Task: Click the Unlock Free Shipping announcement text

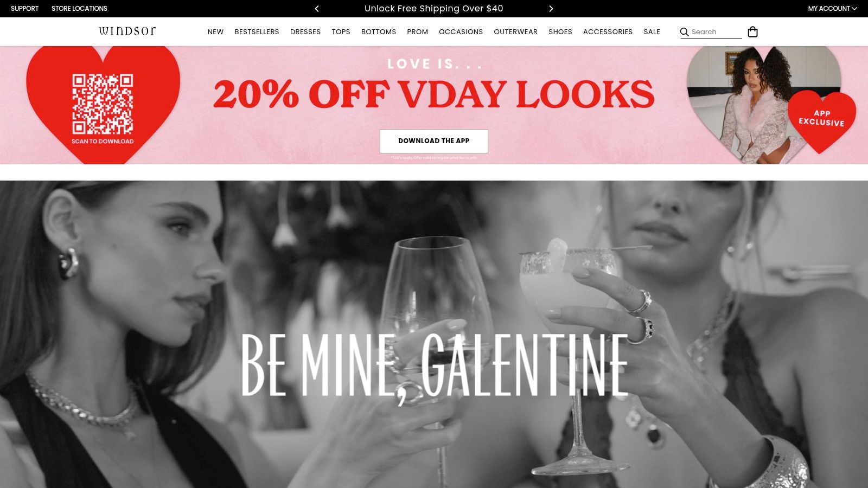Action: [434, 9]
